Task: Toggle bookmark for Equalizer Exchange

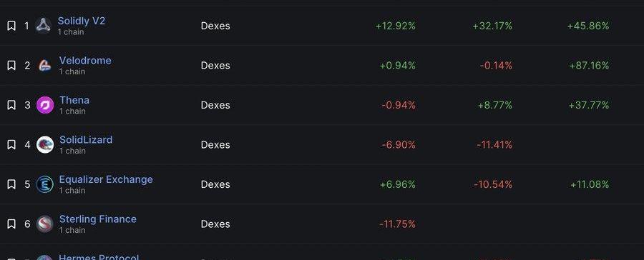Action: (11, 184)
